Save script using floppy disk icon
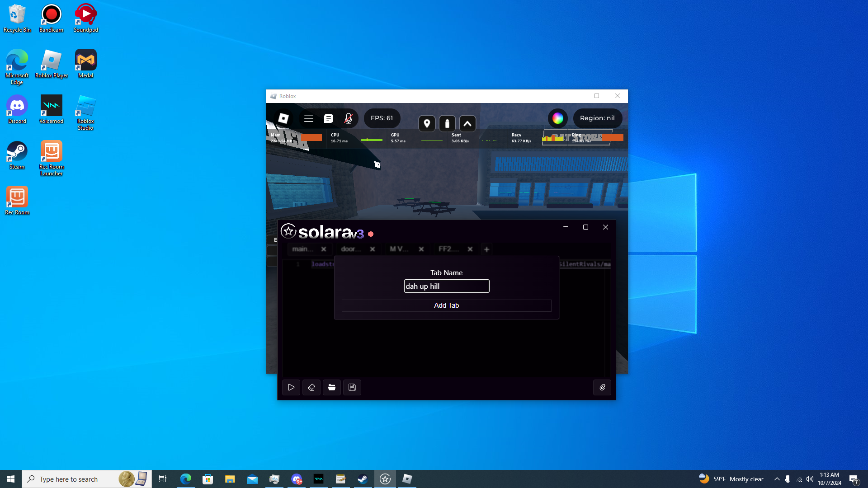 (x=352, y=387)
